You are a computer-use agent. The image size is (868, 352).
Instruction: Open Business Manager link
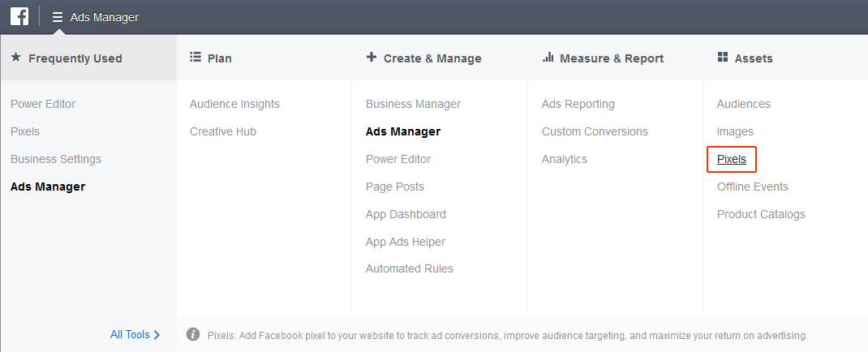[x=413, y=104]
